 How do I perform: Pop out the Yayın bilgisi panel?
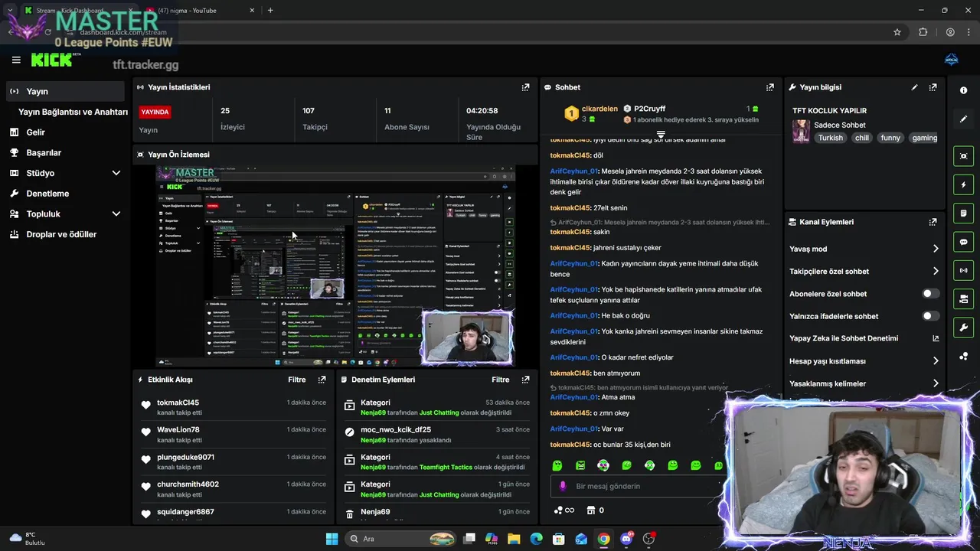point(933,87)
